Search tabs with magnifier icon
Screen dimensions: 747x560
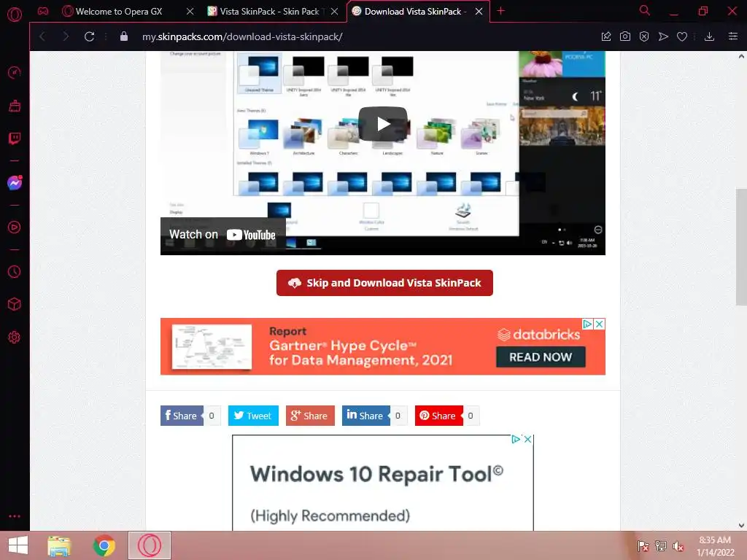point(645,10)
